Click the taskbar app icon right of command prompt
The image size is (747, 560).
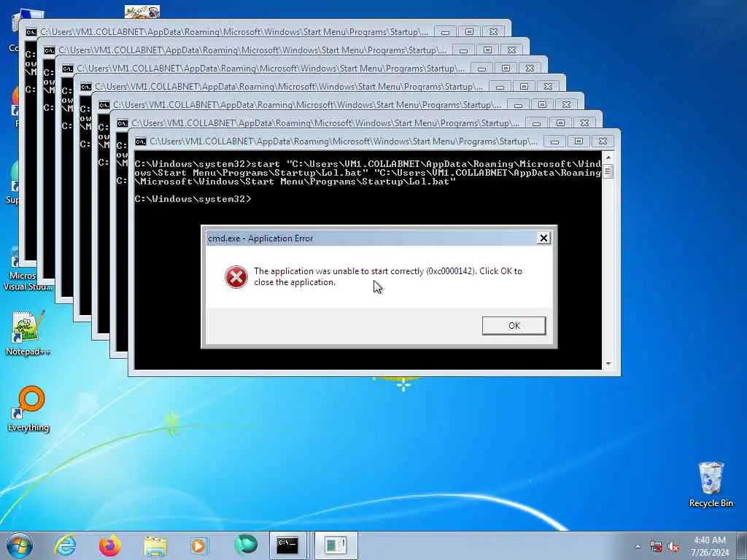pyautogui.click(x=336, y=545)
